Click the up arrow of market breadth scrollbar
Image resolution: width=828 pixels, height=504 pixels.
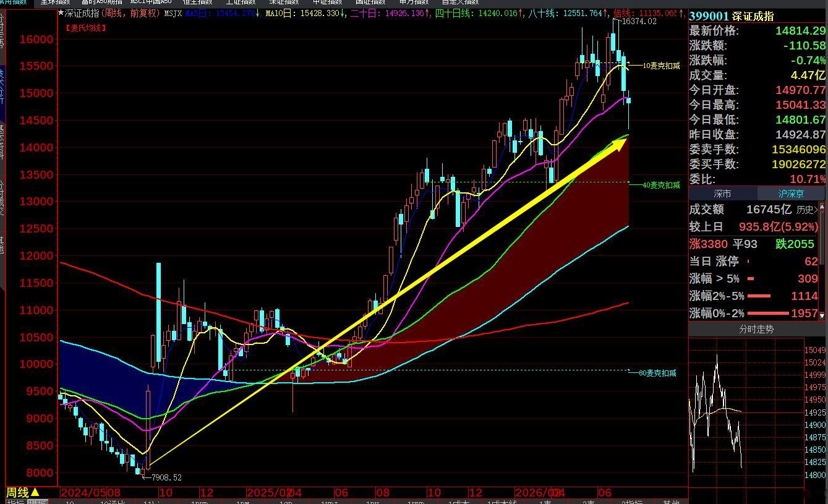click(x=822, y=207)
